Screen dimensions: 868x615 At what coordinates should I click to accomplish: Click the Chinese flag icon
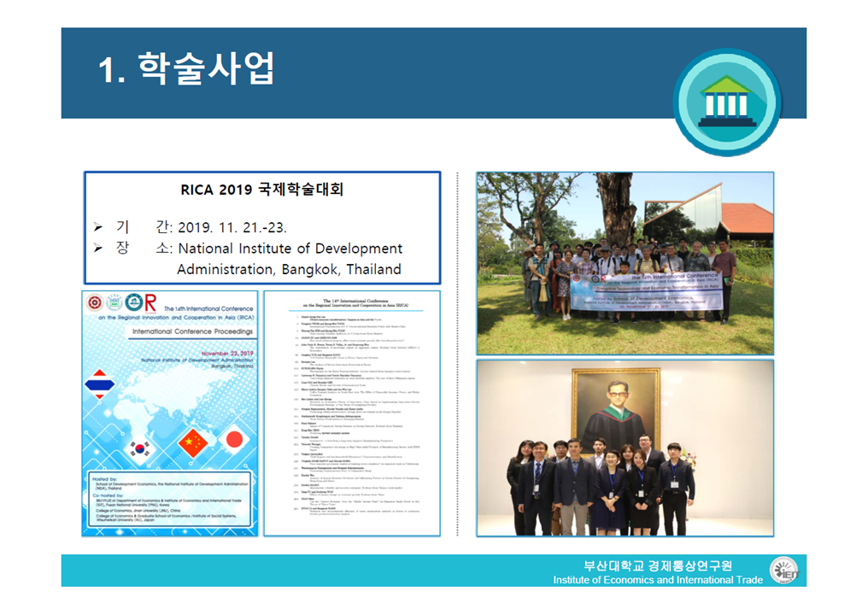click(x=196, y=442)
